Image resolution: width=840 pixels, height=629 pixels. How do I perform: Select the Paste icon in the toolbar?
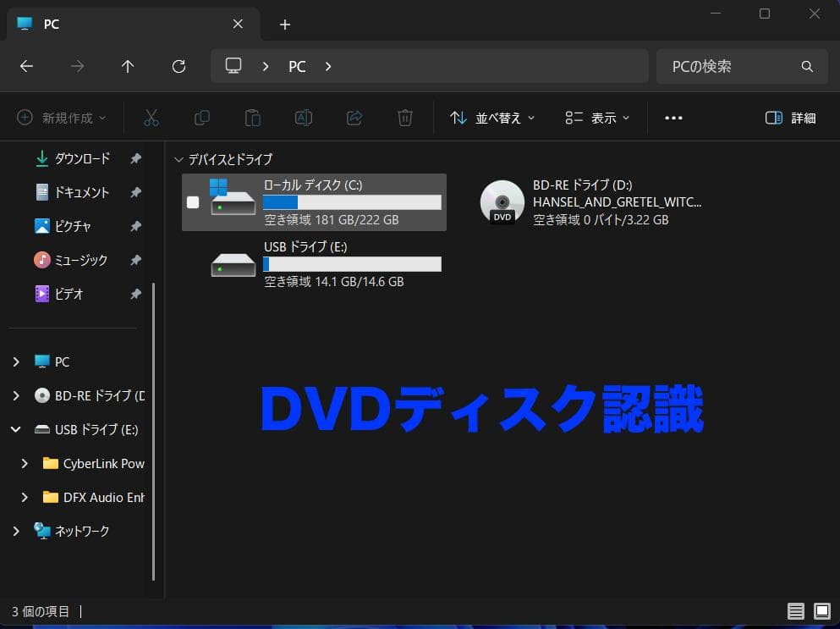click(253, 118)
